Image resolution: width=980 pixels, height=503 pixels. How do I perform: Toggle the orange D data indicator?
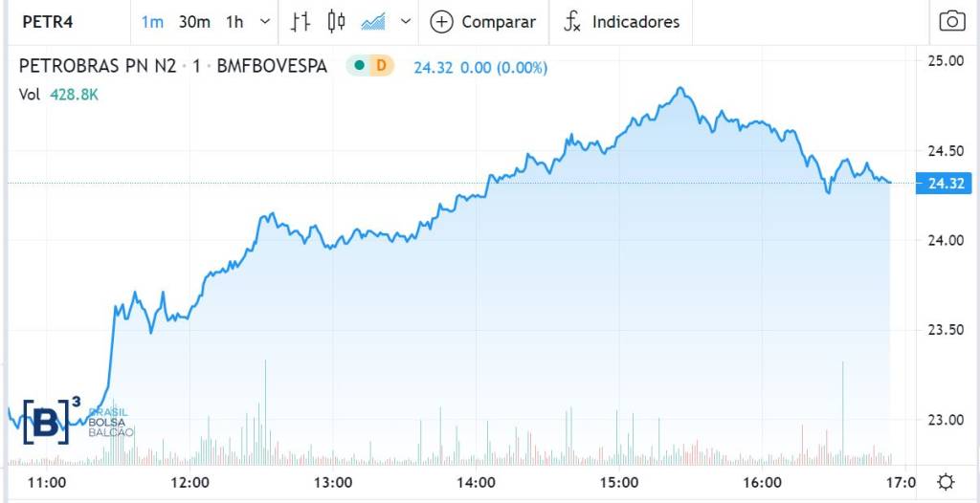[381, 66]
